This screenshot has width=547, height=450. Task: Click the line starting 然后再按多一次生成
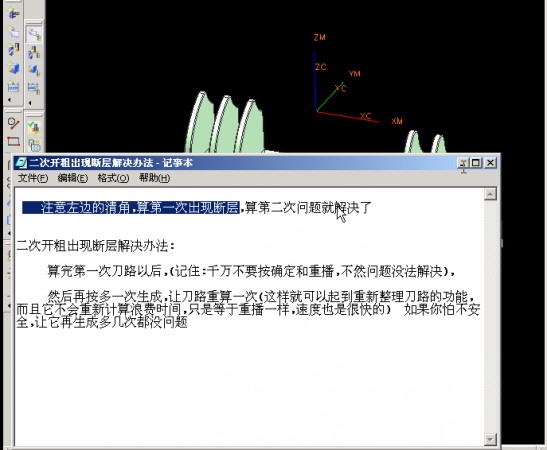coord(262,297)
